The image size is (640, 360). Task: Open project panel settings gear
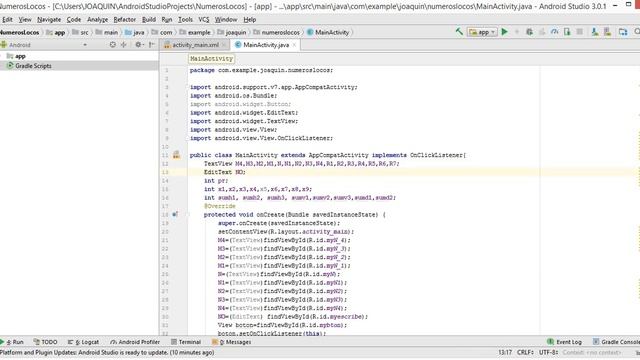point(139,45)
